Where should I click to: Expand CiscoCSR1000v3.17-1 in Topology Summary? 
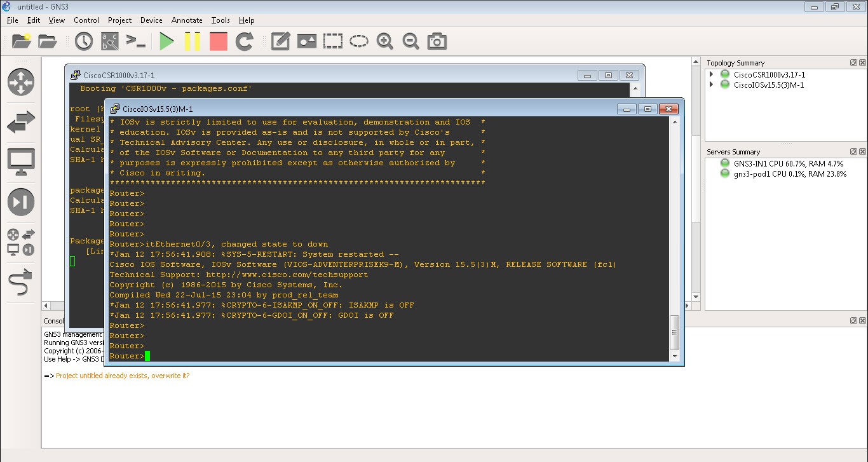[x=712, y=74]
